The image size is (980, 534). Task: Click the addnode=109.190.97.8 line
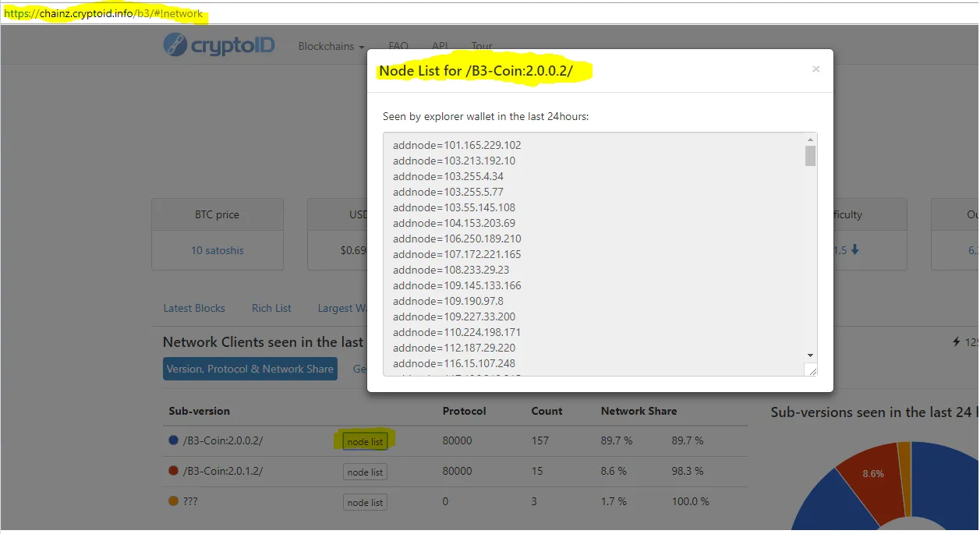[x=448, y=301]
